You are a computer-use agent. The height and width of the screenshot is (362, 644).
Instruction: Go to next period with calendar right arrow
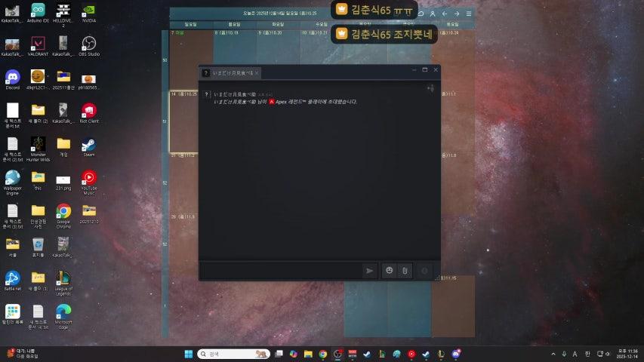click(456, 14)
